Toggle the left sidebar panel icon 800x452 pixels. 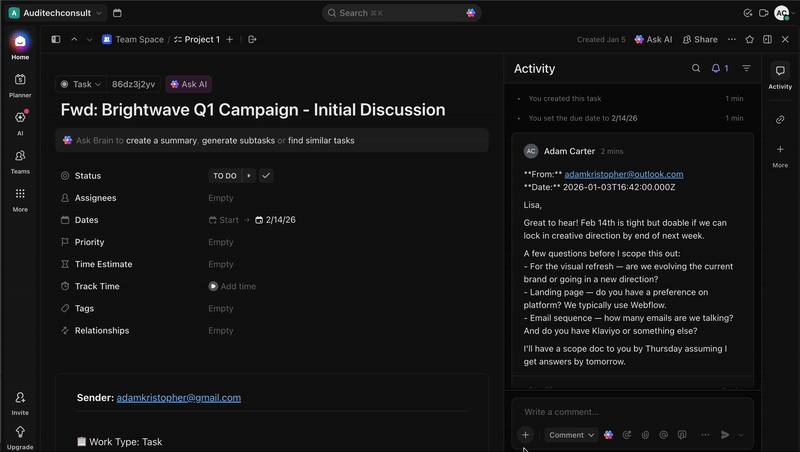56,39
